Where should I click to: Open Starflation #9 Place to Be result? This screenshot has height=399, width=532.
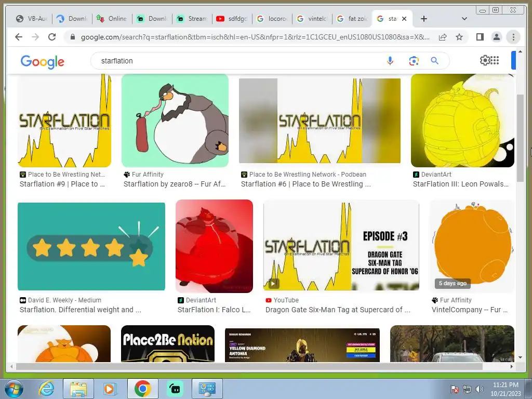pyautogui.click(x=62, y=184)
